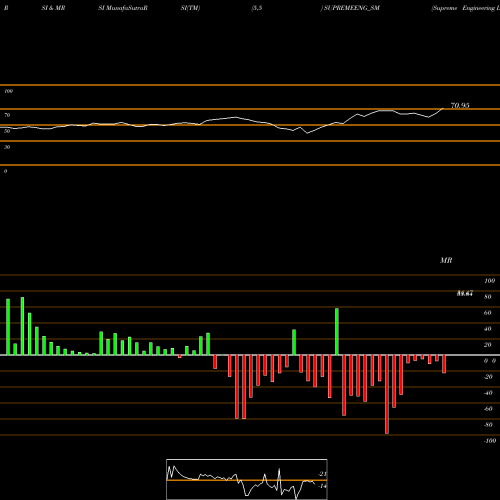Click the end point of the RSI line
Viewport: 500px width, 500px height.
443,108
